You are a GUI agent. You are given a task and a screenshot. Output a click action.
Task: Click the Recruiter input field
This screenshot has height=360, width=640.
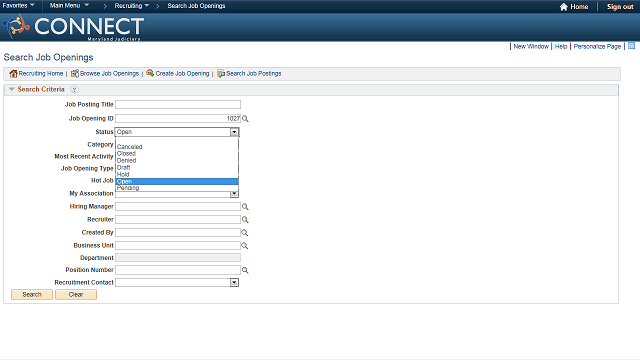pos(178,220)
